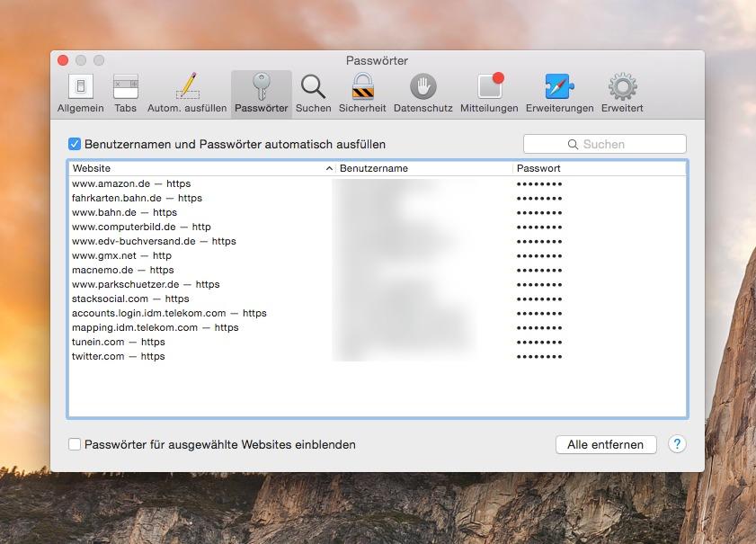
Task: Open the Tabs preferences pane
Action: [125, 94]
